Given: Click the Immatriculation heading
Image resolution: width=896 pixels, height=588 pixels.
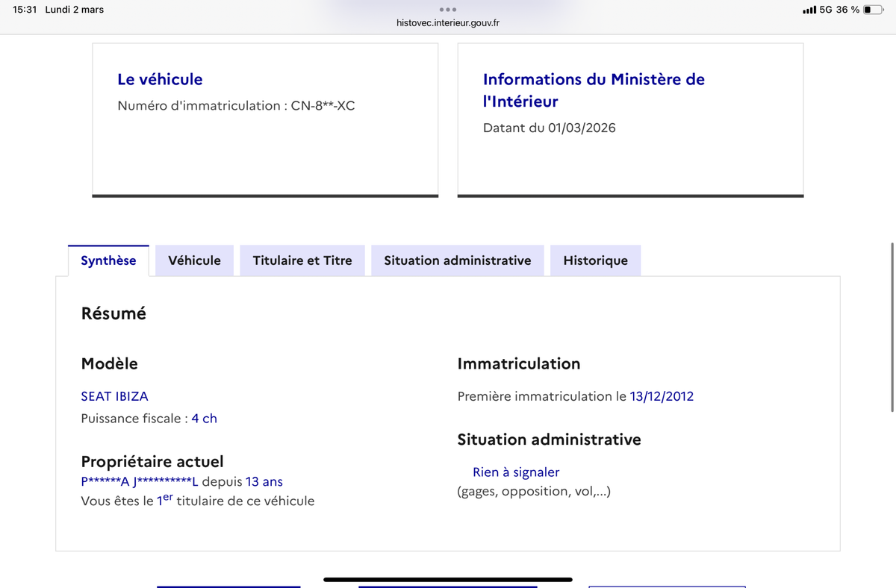Looking at the screenshot, I should (519, 364).
